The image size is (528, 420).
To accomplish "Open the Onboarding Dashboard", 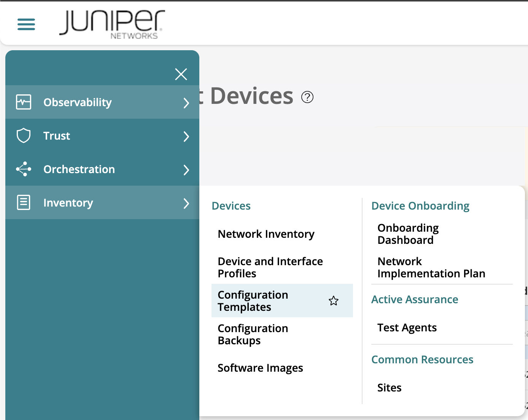I will click(408, 234).
